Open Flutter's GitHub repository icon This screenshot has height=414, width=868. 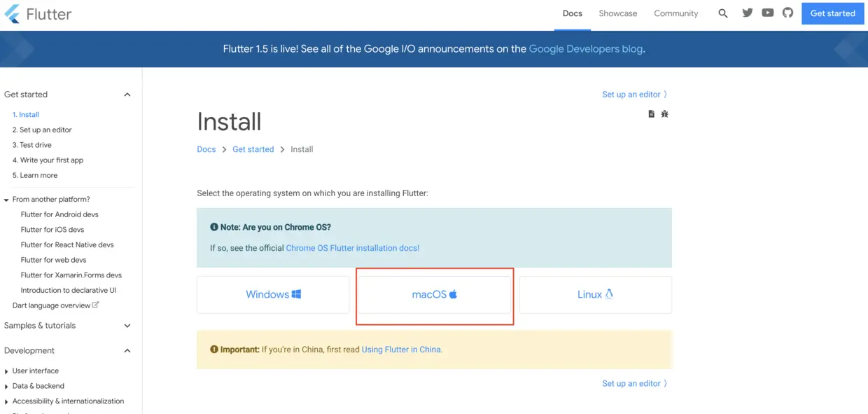788,13
